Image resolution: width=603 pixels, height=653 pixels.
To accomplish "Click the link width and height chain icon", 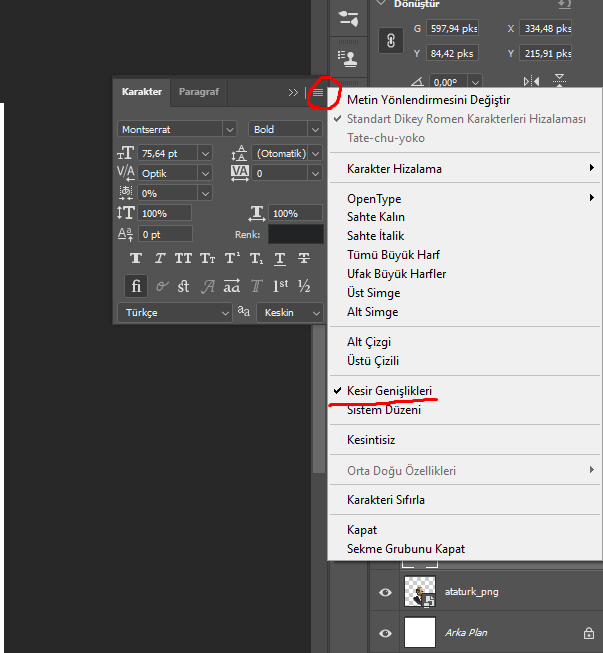I will coord(391,41).
